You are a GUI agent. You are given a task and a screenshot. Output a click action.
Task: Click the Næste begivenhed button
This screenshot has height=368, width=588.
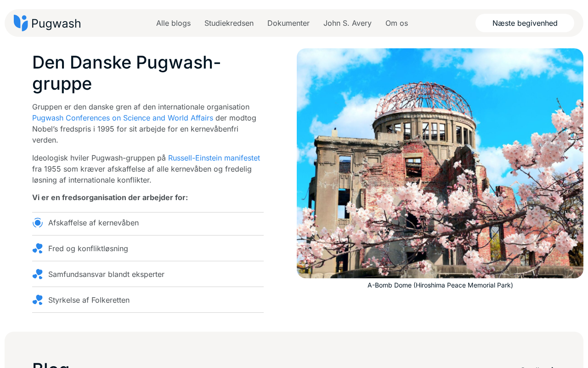point(525,23)
